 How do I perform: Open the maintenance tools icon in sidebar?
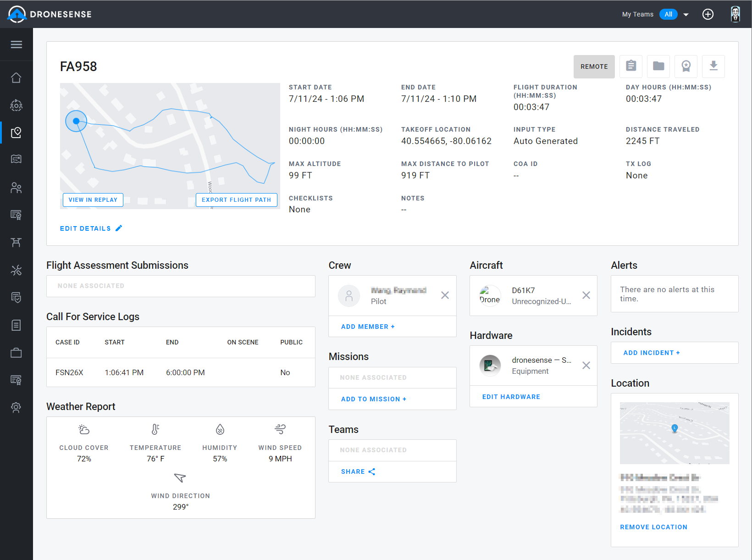coord(16,270)
